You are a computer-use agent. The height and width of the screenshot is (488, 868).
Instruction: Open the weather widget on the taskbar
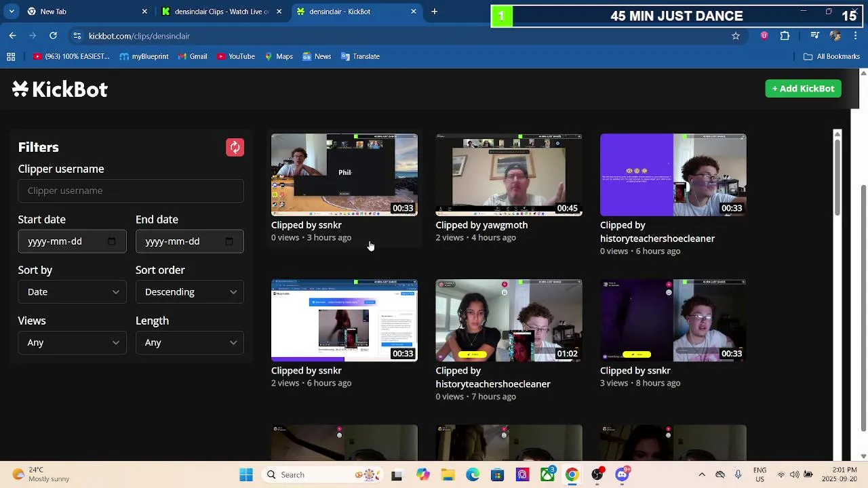click(41, 474)
